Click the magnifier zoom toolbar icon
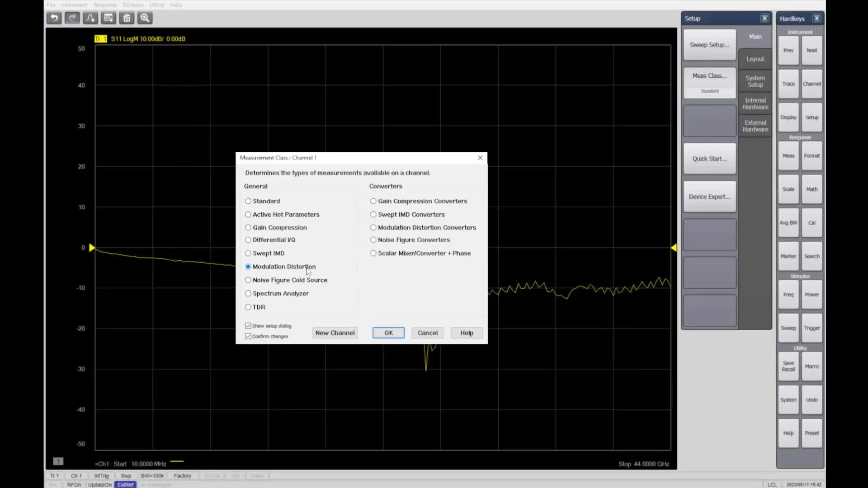The width and height of the screenshot is (868, 488). tap(145, 18)
